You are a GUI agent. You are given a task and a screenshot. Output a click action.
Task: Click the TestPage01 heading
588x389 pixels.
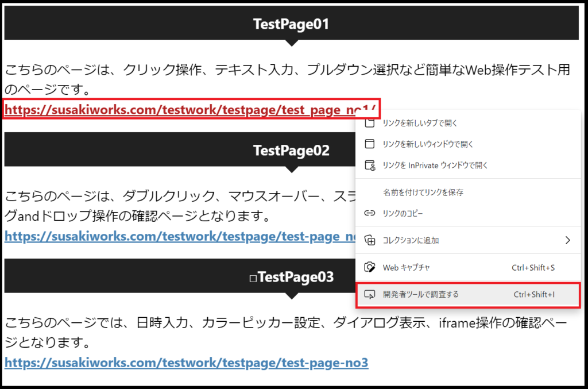click(x=291, y=24)
